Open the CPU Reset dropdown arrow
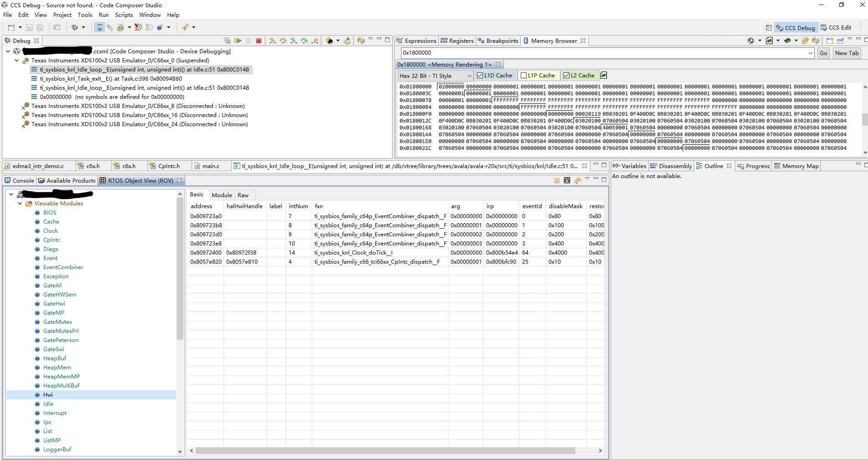The height and width of the screenshot is (460, 868). coord(338,41)
